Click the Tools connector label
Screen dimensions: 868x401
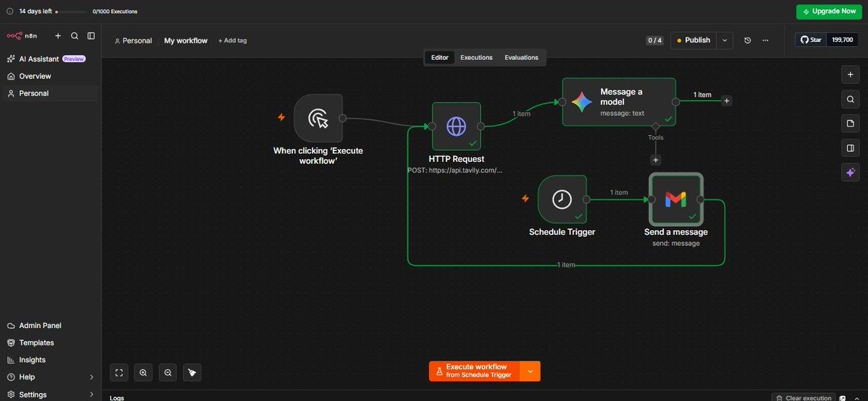pyautogui.click(x=655, y=137)
